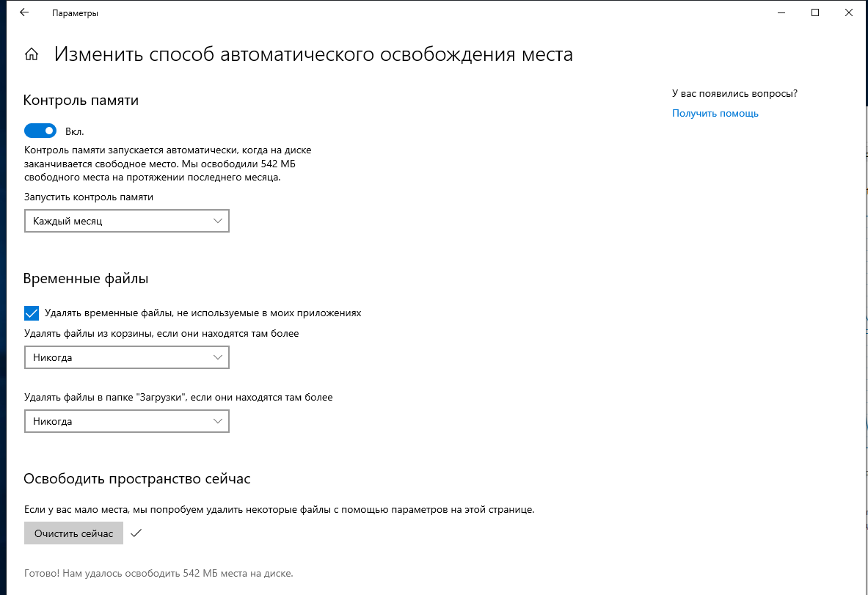Click the Параметры title text

pos(75,13)
